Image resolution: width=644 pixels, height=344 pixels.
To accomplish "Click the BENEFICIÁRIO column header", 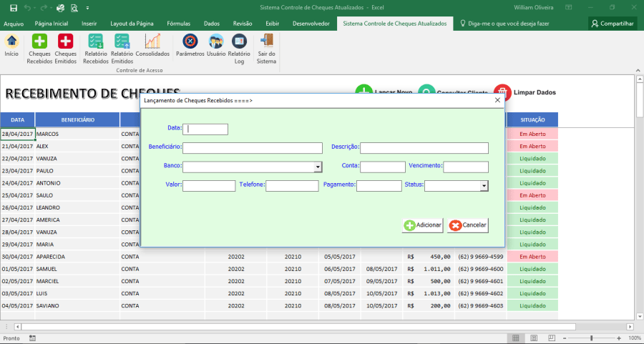I will pos(77,120).
